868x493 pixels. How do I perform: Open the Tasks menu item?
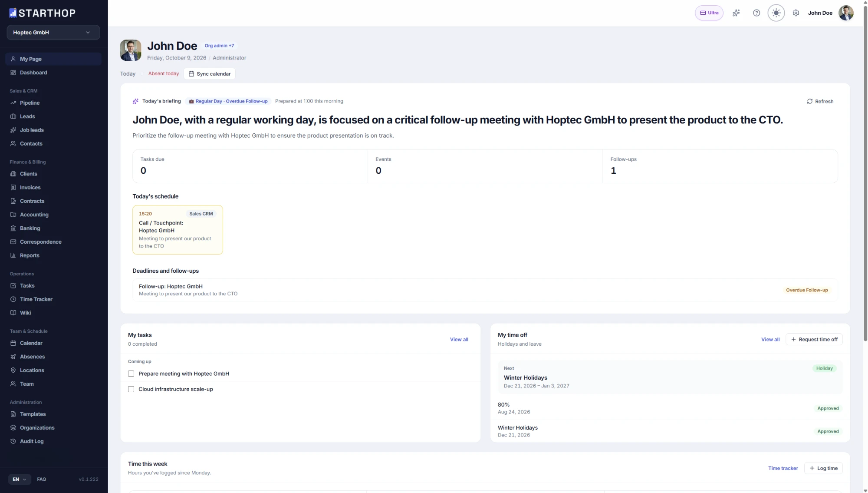pyautogui.click(x=53, y=286)
